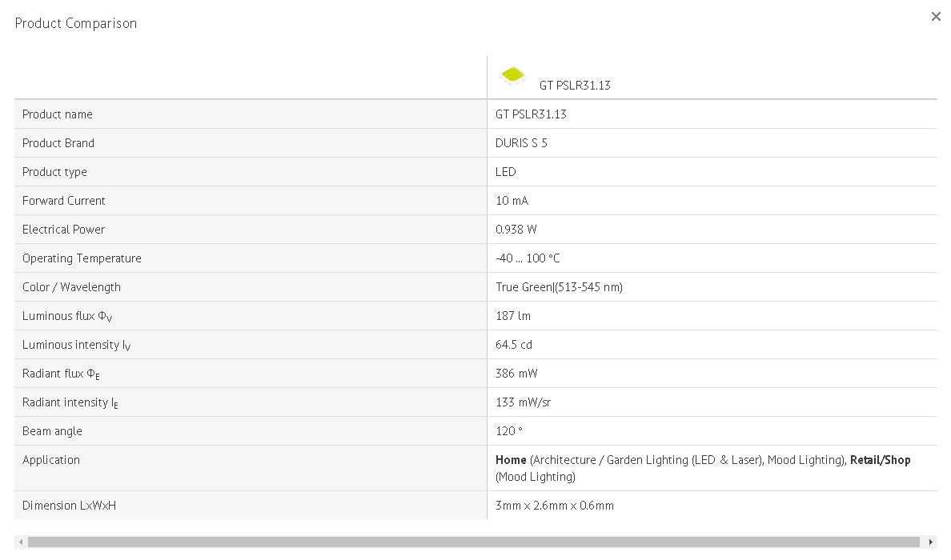
Task: Click the green LED product thumbnail
Action: point(512,75)
